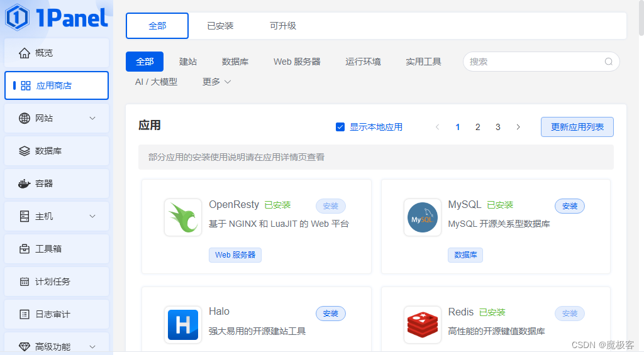Switch to the 已安装 tab
644x355 pixels.
point(220,26)
